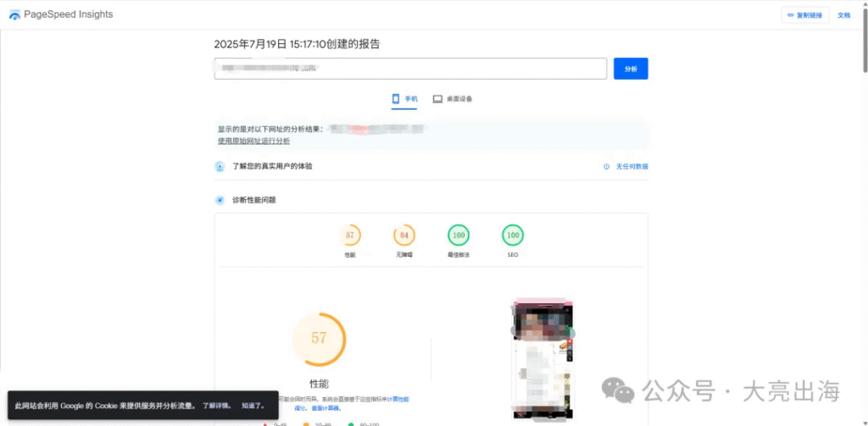Image resolution: width=868 pixels, height=426 pixels.
Task: Click the report creation date heading
Action: click(298, 44)
